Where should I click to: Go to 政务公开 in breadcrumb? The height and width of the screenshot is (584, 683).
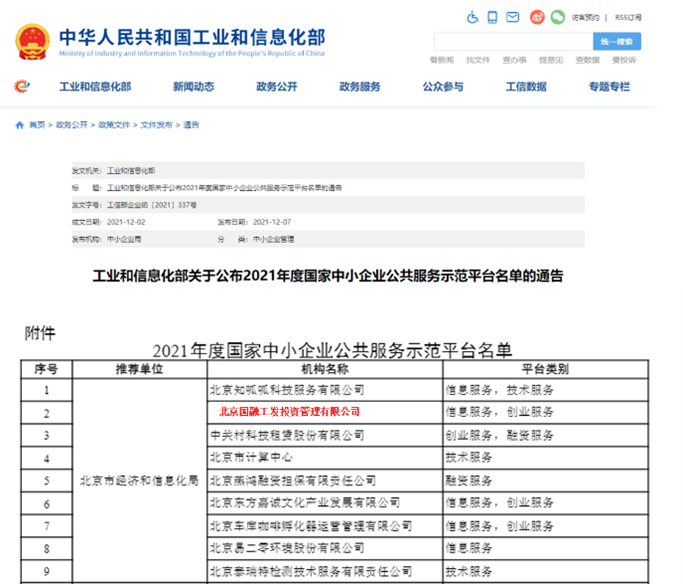click(71, 125)
